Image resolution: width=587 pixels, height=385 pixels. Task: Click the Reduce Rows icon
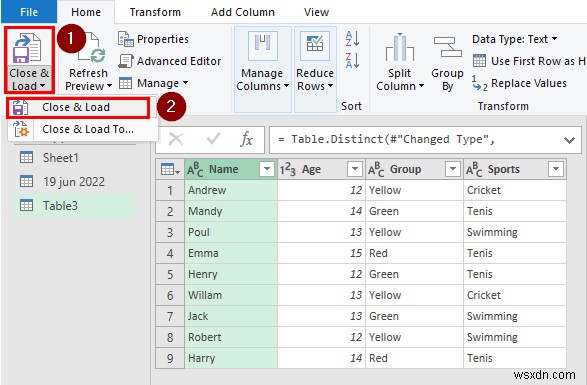[x=315, y=46]
